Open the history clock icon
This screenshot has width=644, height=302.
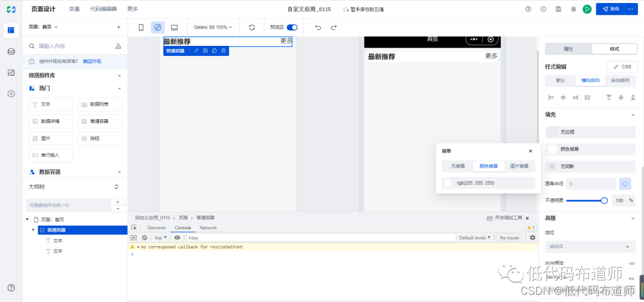(543, 9)
